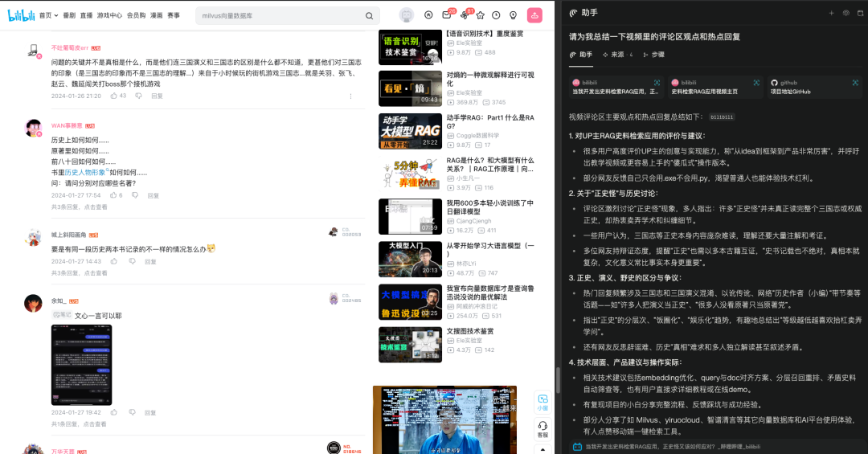Switch to the 步骤 steps tab

(653, 55)
